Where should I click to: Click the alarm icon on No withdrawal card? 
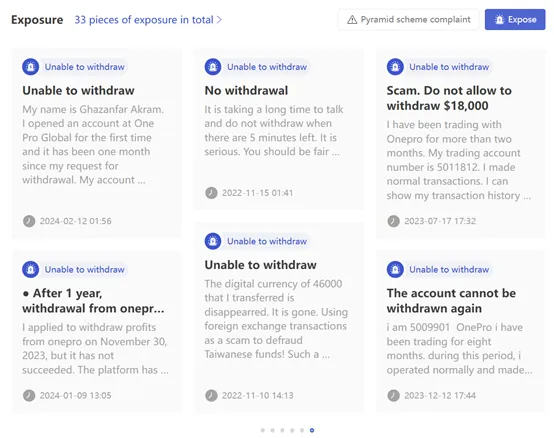213,67
